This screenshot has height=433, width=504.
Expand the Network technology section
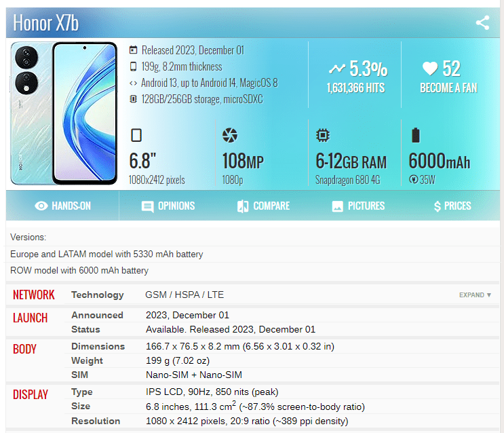[475, 295]
